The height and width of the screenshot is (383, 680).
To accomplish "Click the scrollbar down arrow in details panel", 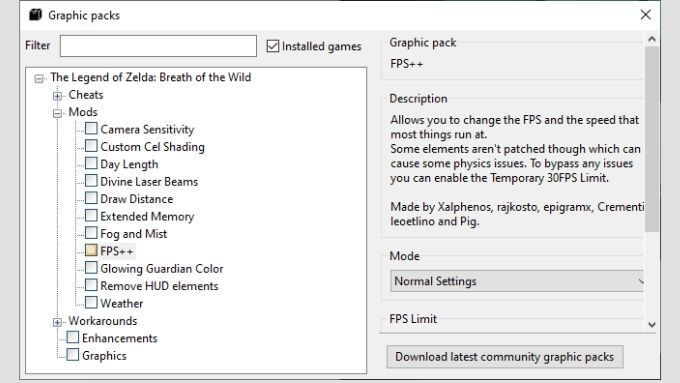I will tap(651, 324).
